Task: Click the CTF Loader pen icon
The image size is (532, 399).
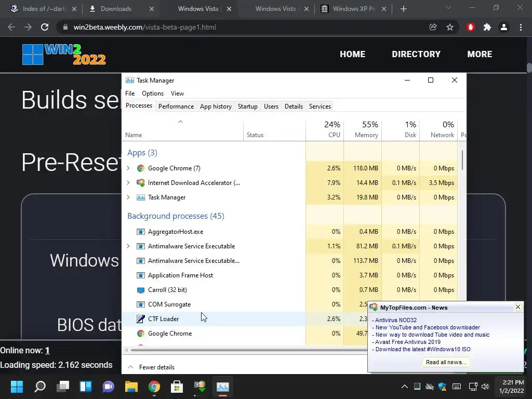Action: point(140,319)
